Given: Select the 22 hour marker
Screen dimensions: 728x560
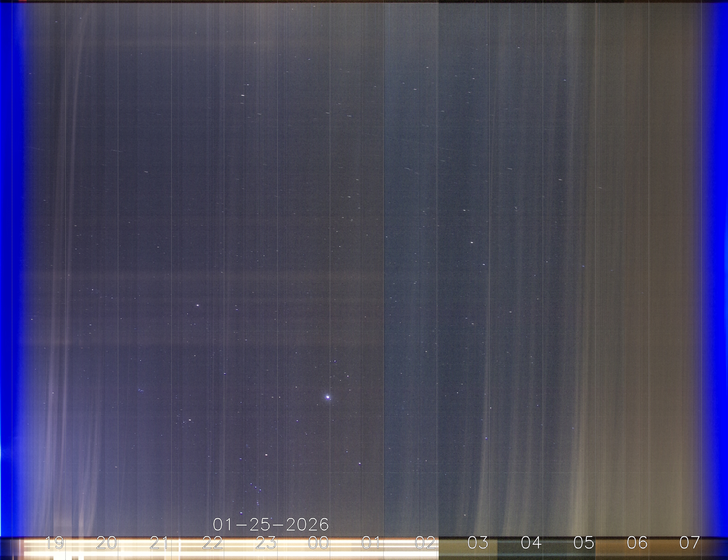Looking at the screenshot, I should [x=213, y=543].
